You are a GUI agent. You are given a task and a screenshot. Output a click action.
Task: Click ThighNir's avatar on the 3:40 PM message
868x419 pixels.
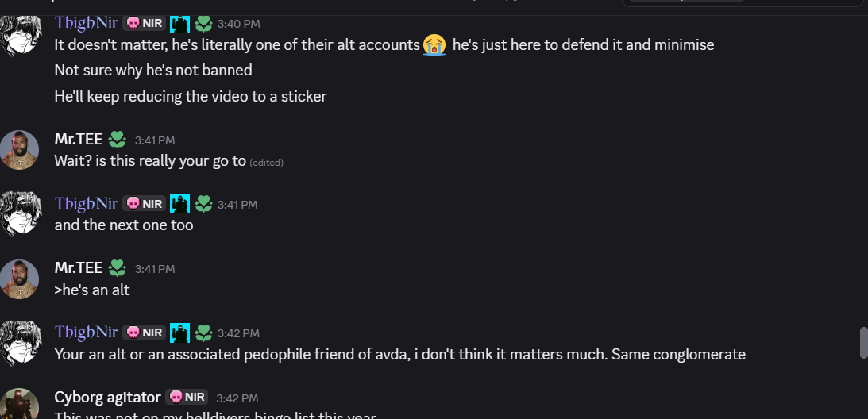[20, 35]
